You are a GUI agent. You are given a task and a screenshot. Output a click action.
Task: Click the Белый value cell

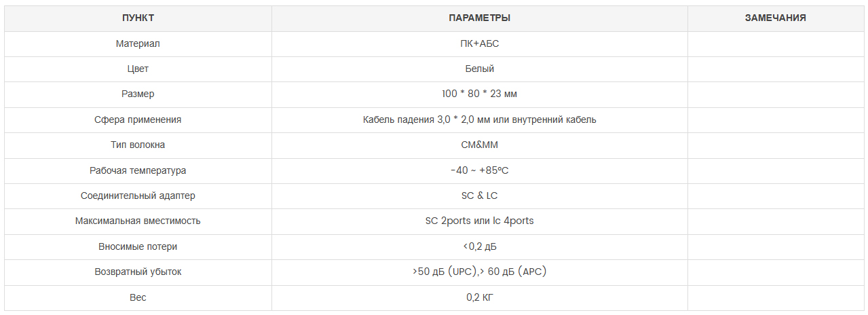(x=480, y=69)
